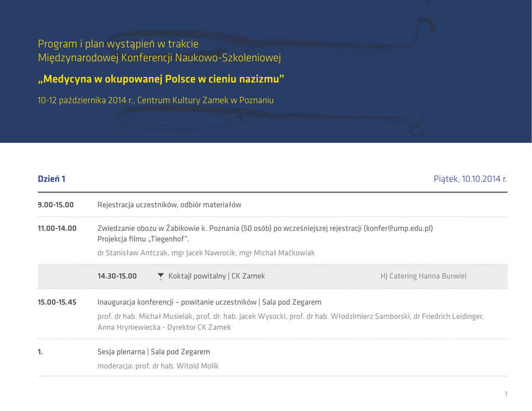Image resolution: width=532 pixels, height=411 pixels.
Task: Click 'Anna Hryniewiecka - Dyrektor CK Zamek' text
Action: click(x=164, y=327)
